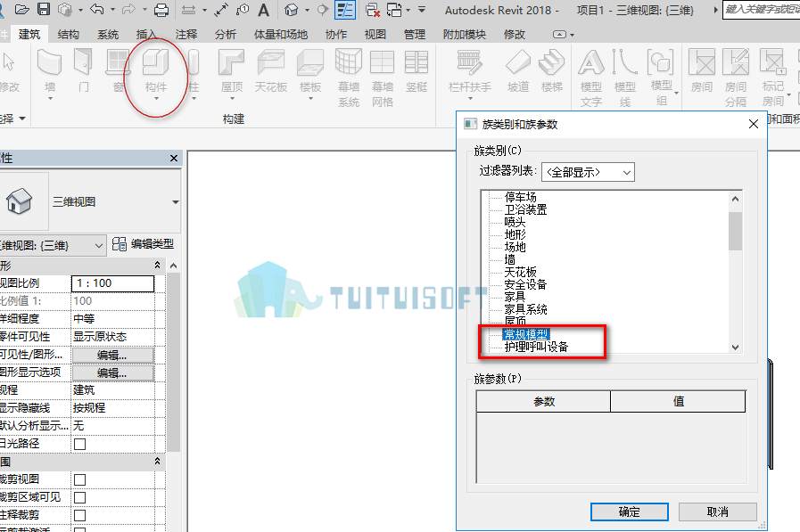The height and width of the screenshot is (532, 800).
Task: Switch to the 注释 ribbon tab
Action: pyautogui.click(x=186, y=34)
